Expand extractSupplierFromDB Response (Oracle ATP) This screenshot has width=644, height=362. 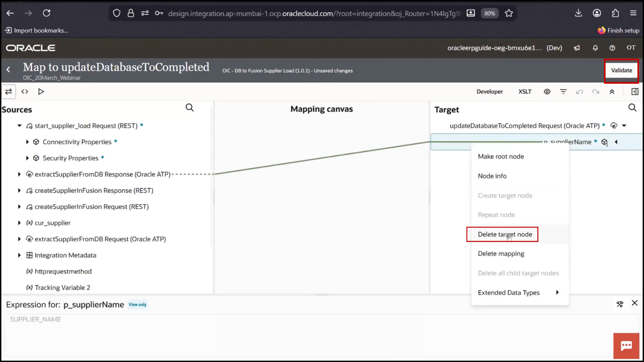[19, 174]
